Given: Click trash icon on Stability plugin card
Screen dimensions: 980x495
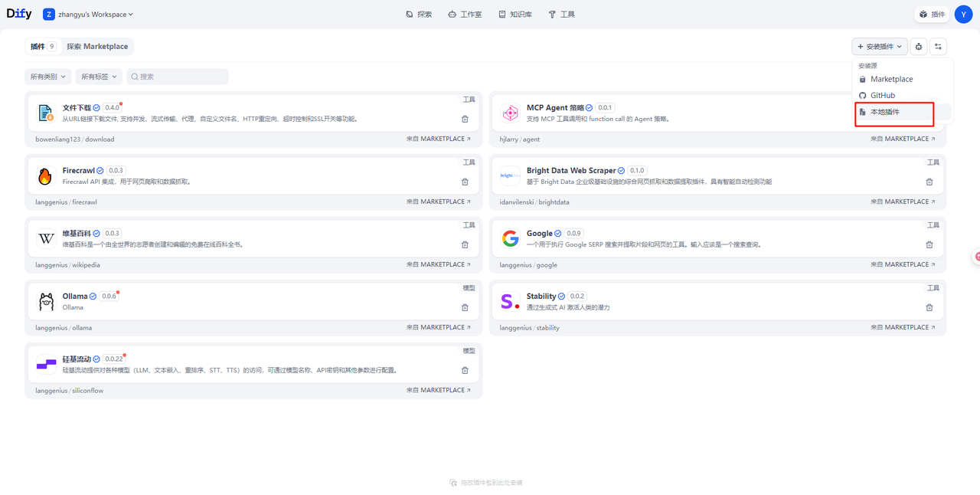Looking at the screenshot, I should point(929,307).
